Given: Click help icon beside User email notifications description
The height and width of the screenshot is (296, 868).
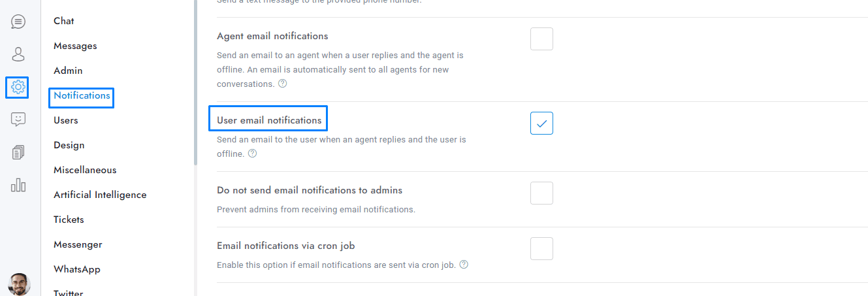Looking at the screenshot, I should pyautogui.click(x=253, y=154).
